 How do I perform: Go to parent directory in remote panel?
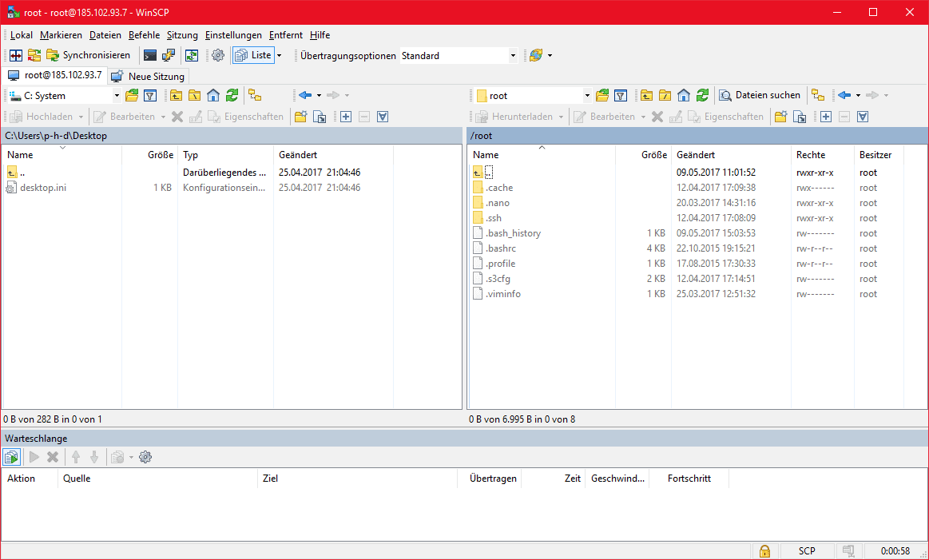pos(645,94)
